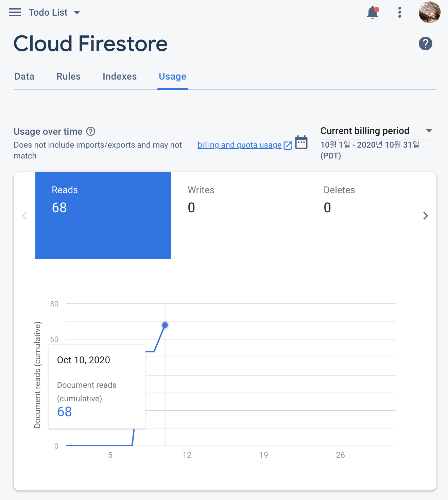Switch to the Data tab

[24, 77]
